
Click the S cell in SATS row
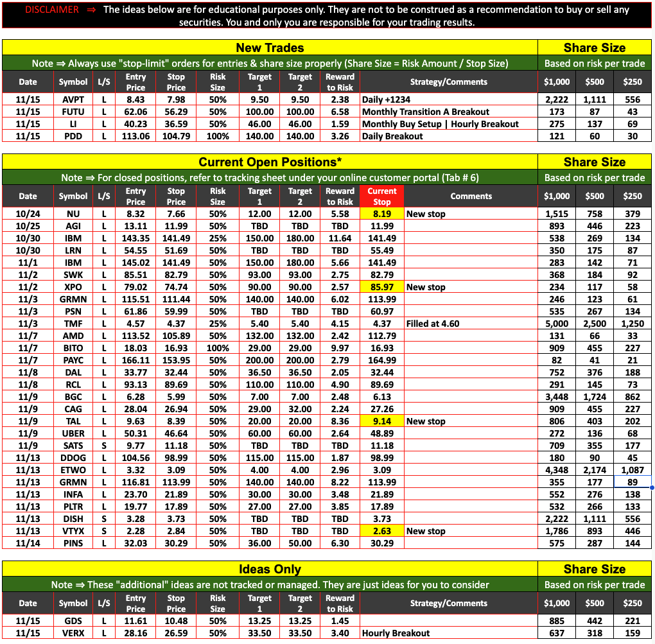pyautogui.click(x=103, y=446)
